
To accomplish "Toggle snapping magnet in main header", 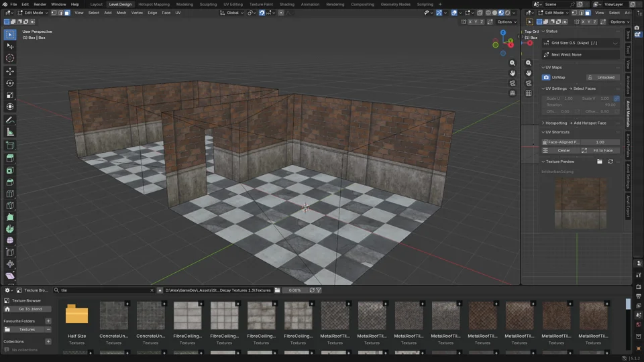I will pyautogui.click(x=262, y=13).
